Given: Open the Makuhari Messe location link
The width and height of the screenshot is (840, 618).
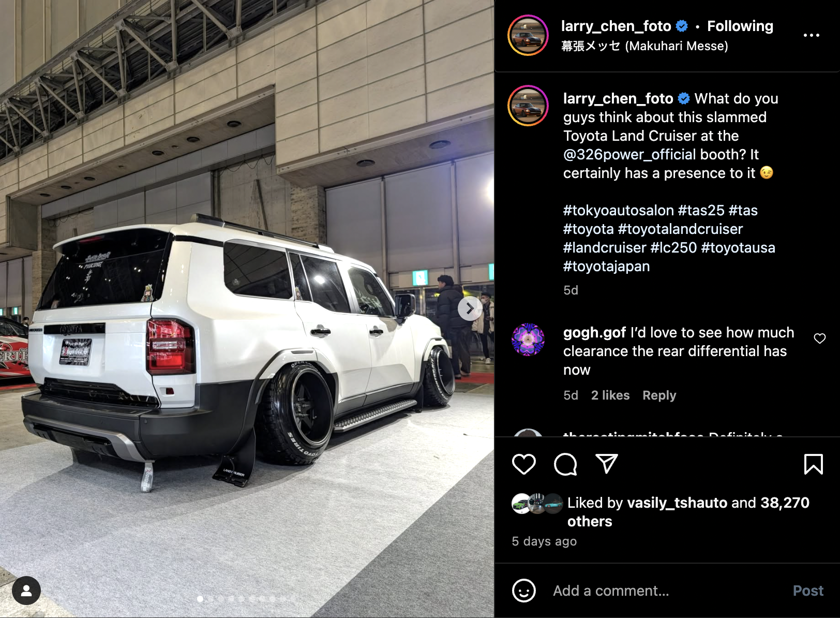Looking at the screenshot, I should (644, 46).
